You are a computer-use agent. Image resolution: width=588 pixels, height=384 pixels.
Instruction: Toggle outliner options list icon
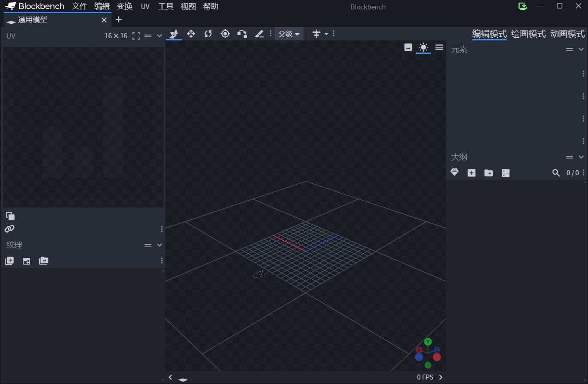pyautogui.click(x=506, y=173)
